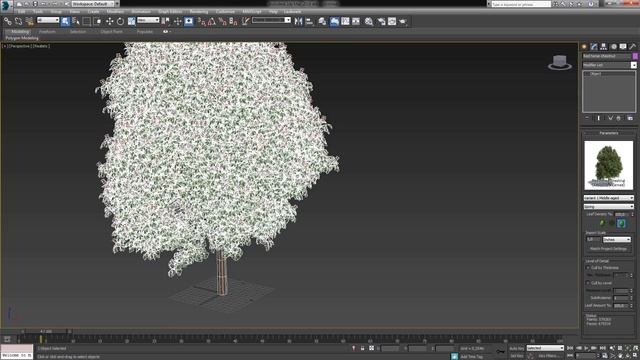640x360 pixels.
Task: Open Select by Name dialog
Action: point(76,21)
